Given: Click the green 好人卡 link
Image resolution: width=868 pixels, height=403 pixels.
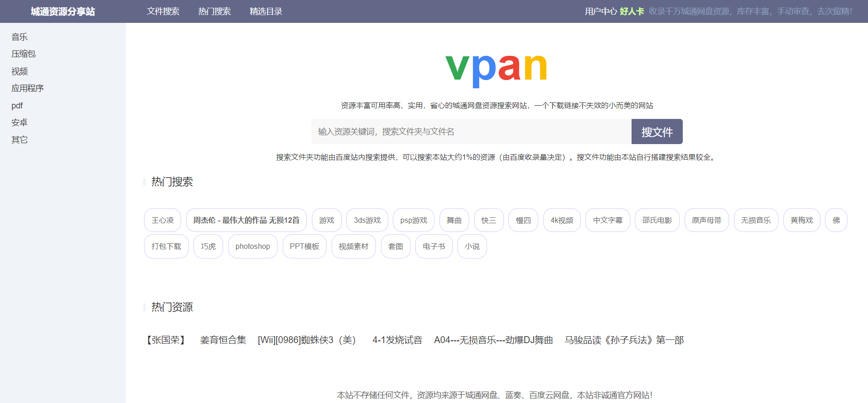Looking at the screenshot, I should point(632,11).
